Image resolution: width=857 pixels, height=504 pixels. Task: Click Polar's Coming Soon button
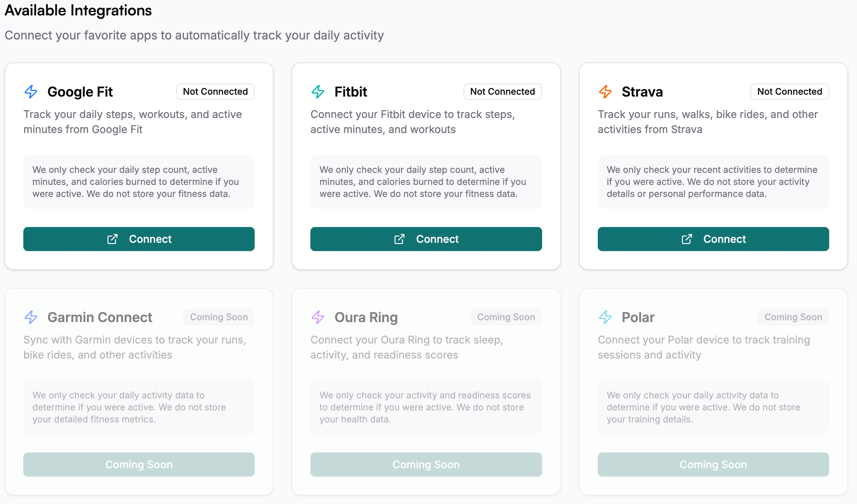pyautogui.click(x=713, y=465)
